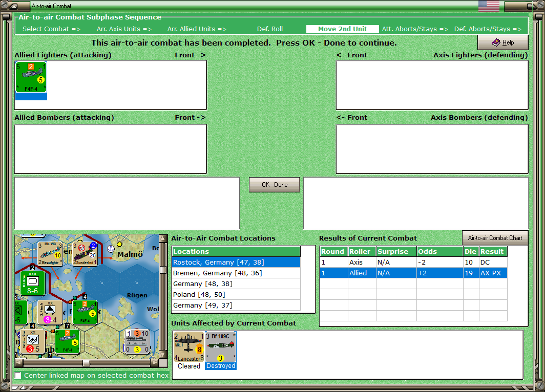This screenshot has width=545, height=392.
Task: Click the Wolverine 3-5 counter on the map
Action: 32,341
